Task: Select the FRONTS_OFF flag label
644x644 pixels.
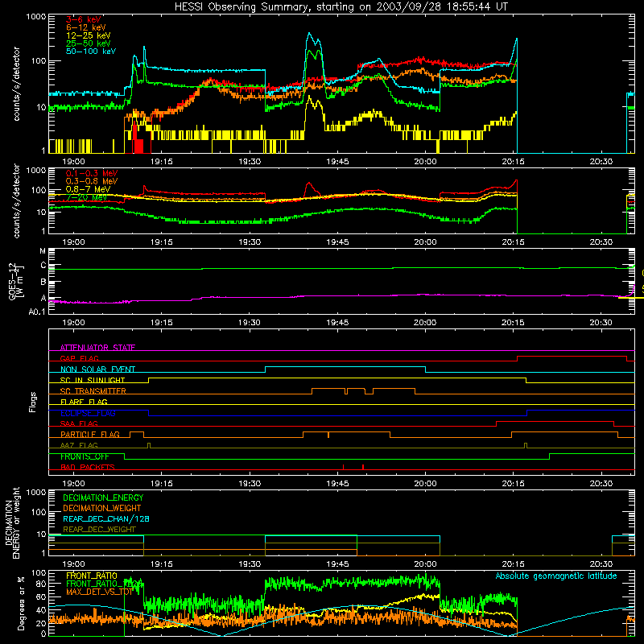Action: (85, 456)
